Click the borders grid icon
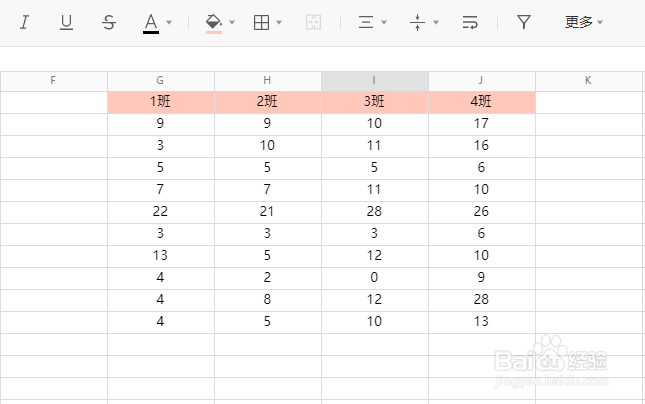The image size is (645, 404). pos(262,22)
